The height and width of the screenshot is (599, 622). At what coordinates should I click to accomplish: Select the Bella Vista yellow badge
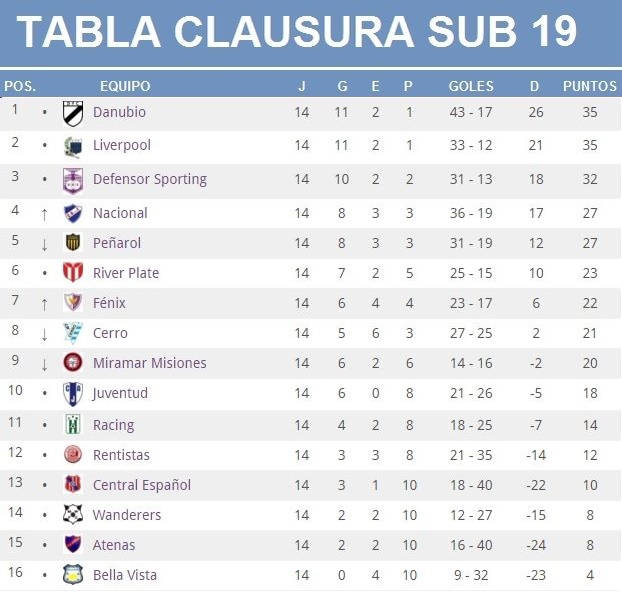[73, 574]
